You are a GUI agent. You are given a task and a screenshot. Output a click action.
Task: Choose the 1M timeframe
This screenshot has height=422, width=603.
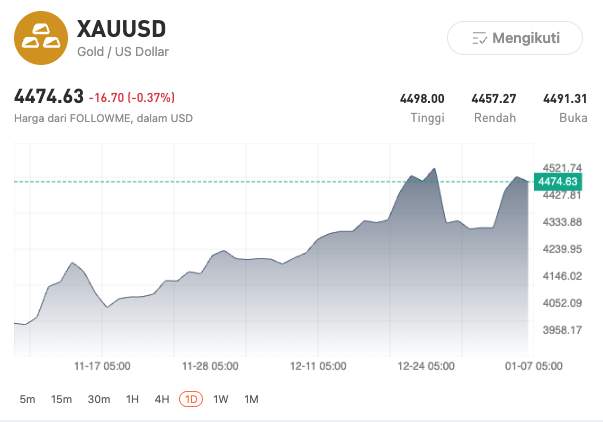pyautogui.click(x=251, y=399)
